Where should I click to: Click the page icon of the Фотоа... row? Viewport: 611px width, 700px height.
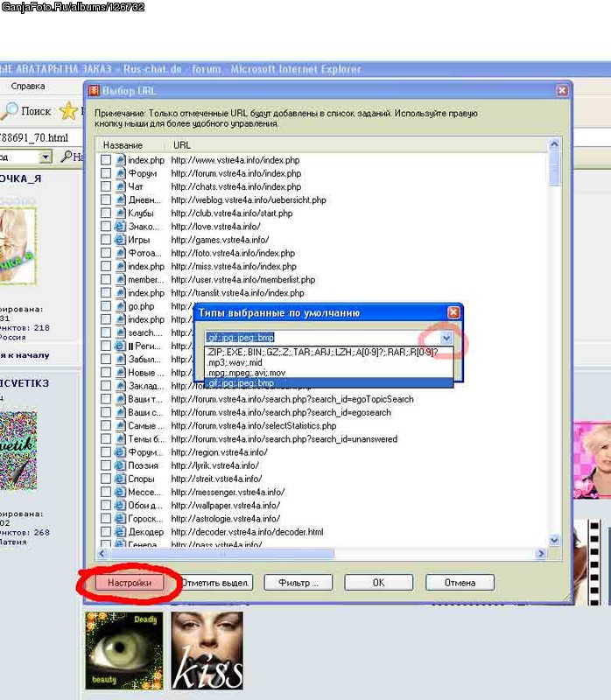(120, 253)
